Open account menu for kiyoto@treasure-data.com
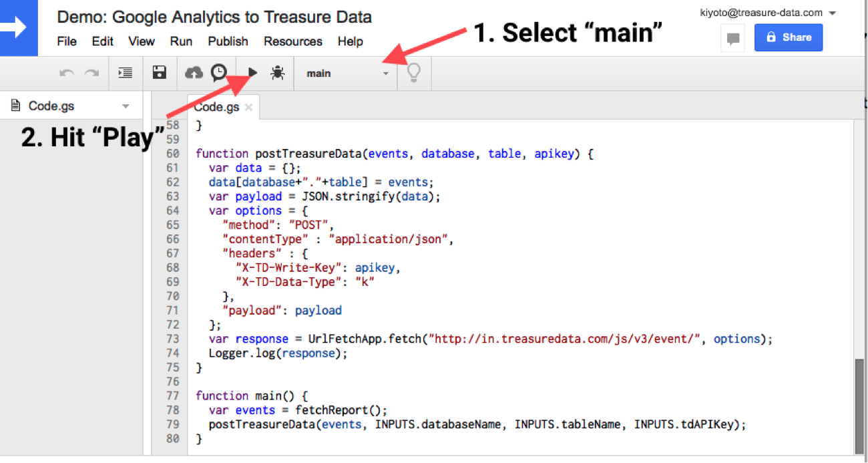The height and width of the screenshot is (463, 868). pyautogui.click(x=768, y=13)
